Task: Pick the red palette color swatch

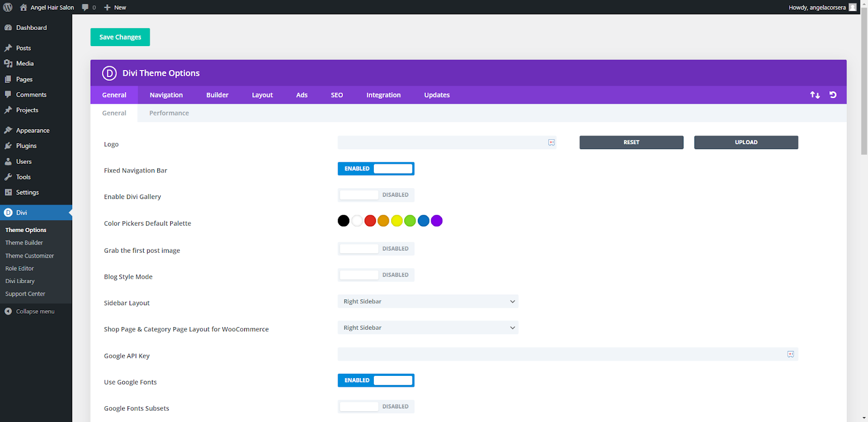Action: coord(370,221)
